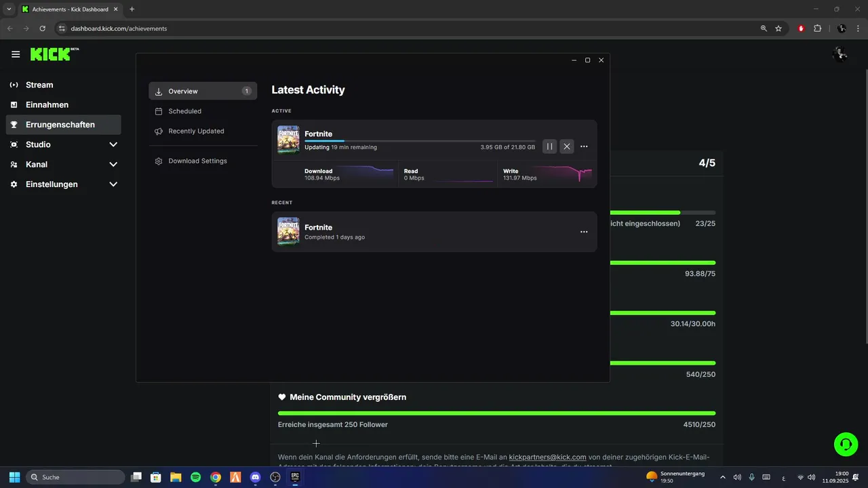Cancel the active Fortnite update
This screenshot has width=868, height=488.
567,146
